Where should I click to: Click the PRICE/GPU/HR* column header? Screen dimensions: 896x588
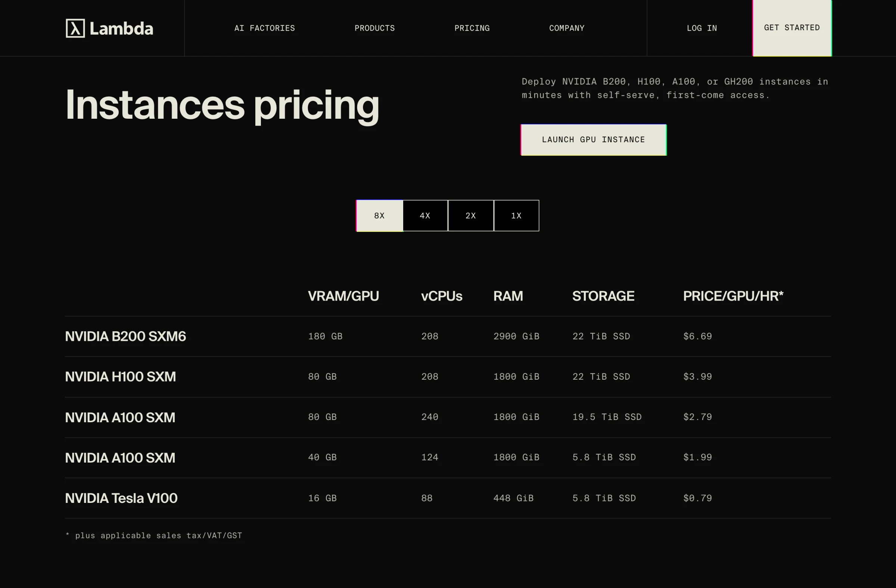click(x=733, y=296)
